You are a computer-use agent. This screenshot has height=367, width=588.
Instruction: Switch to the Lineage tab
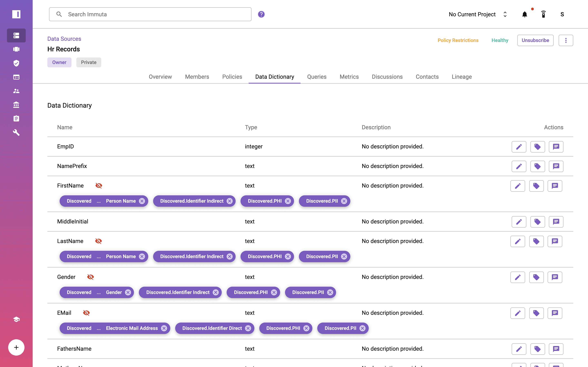pos(461,77)
